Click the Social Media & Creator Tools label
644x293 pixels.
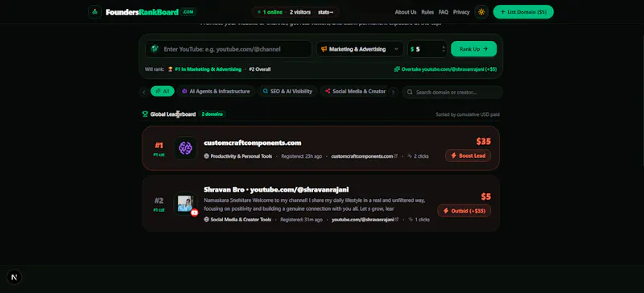tap(241, 220)
